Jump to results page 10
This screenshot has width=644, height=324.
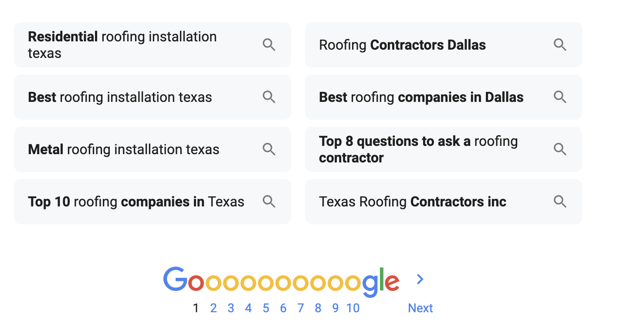coord(353,308)
